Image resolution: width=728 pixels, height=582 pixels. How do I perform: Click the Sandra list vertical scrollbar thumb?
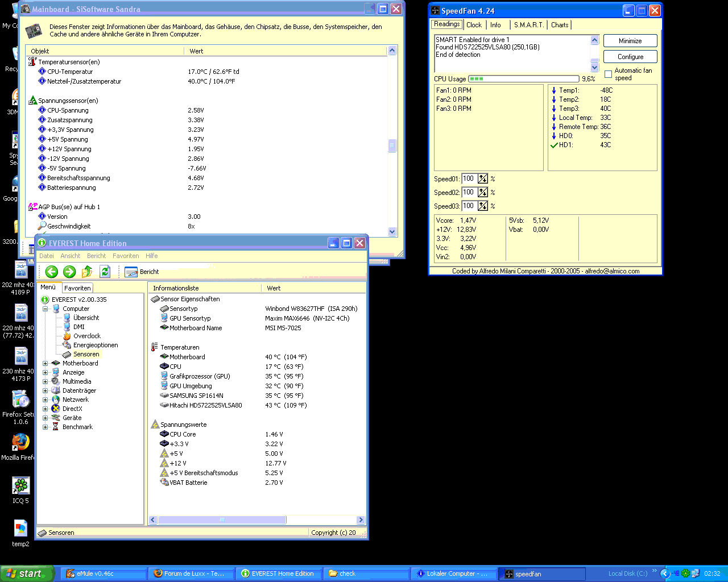[392, 146]
